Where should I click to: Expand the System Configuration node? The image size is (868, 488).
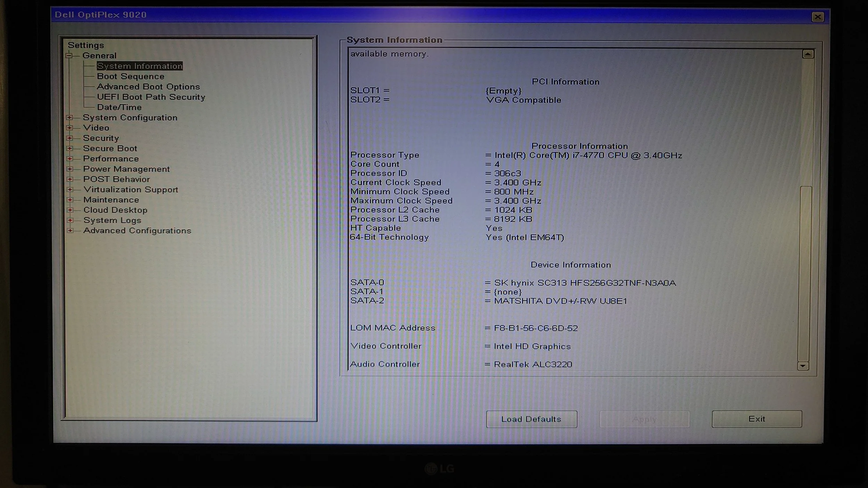(69, 118)
